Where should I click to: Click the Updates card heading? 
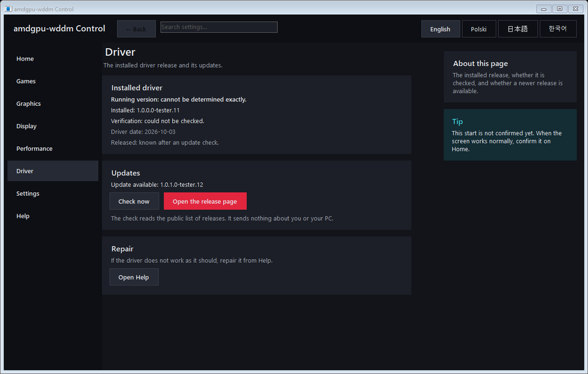tap(126, 173)
